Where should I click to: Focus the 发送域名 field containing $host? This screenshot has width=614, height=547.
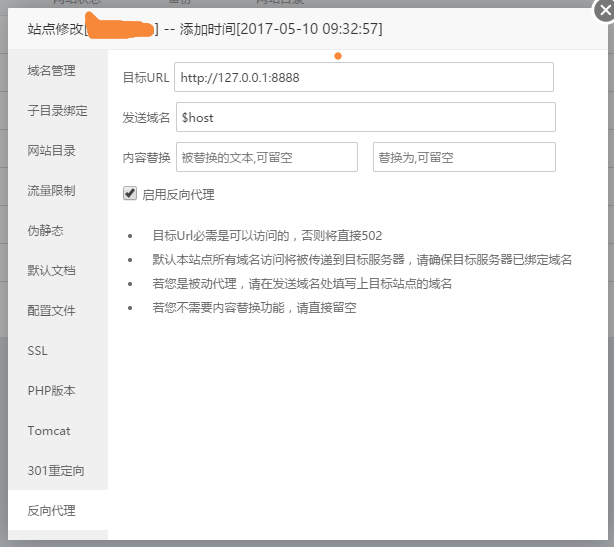364,117
